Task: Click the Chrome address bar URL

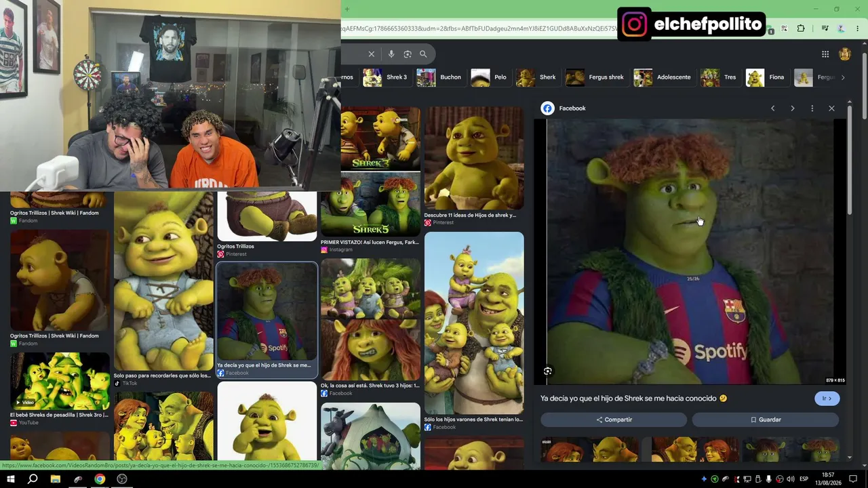Action: point(478,28)
